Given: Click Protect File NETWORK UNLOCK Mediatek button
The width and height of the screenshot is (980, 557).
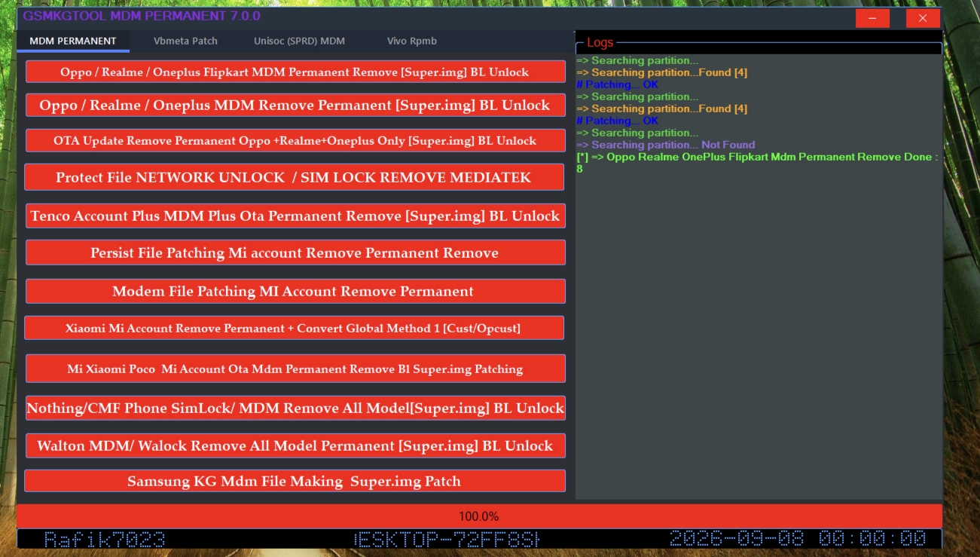Looking at the screenshot, I should click(295, 176).
